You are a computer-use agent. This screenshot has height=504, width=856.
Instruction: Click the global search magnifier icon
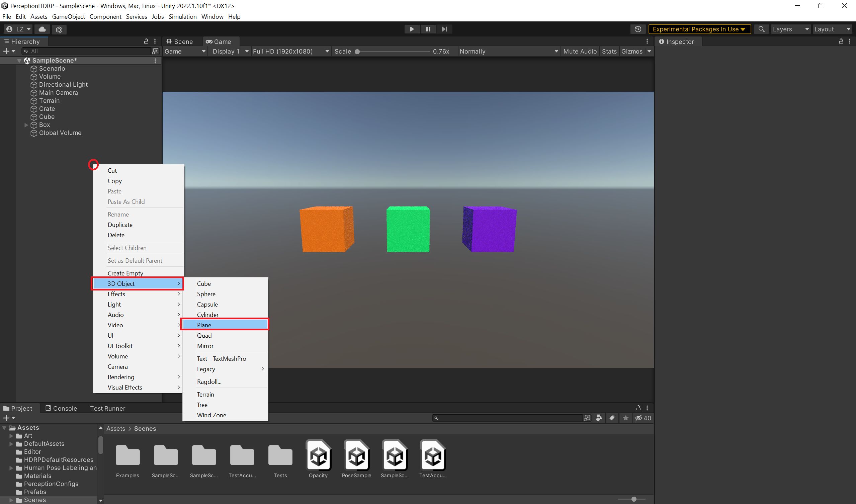click(761, 29)
